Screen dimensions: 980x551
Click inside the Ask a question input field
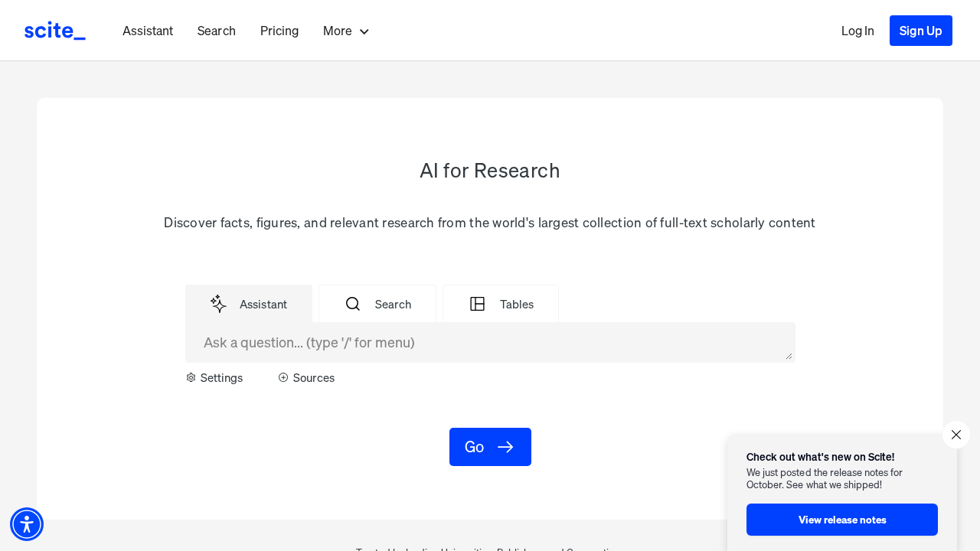490,342
